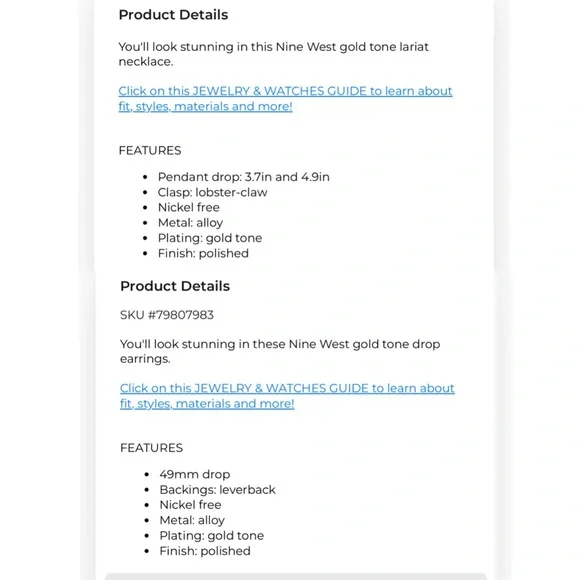The image size is (580, 580).
Task: Click the Product Details heading above the SKU
Action: click(x=175, y=286)
